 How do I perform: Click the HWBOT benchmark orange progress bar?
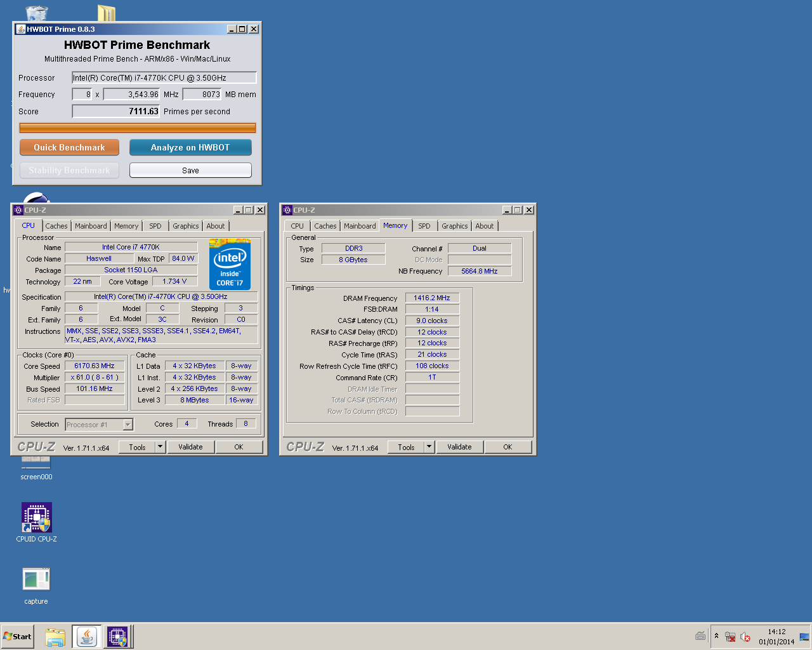[x=138, y=128]
